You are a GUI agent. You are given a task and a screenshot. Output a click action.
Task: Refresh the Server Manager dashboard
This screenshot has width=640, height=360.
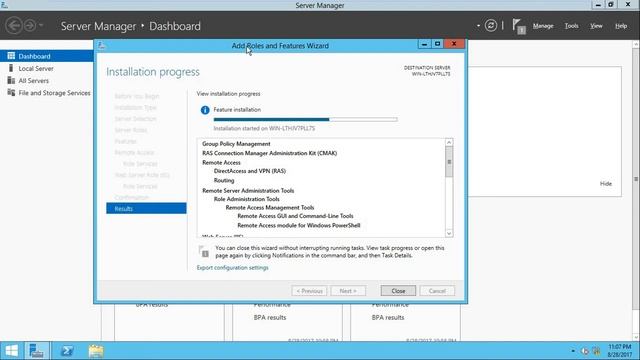[491, 26]
